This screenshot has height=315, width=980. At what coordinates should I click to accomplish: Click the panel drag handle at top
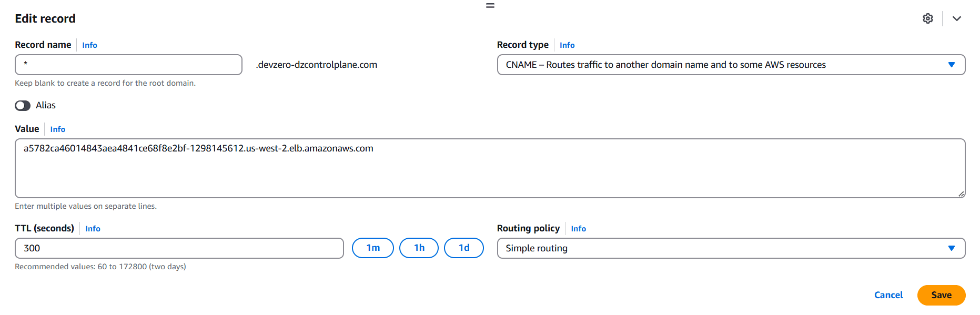point(490,6)
